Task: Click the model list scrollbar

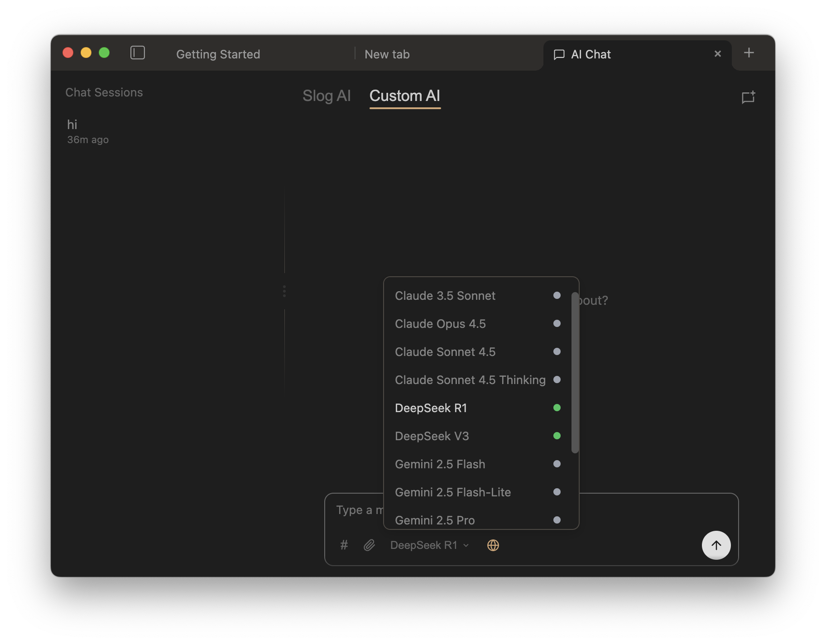Action: [x=575, y=372]
